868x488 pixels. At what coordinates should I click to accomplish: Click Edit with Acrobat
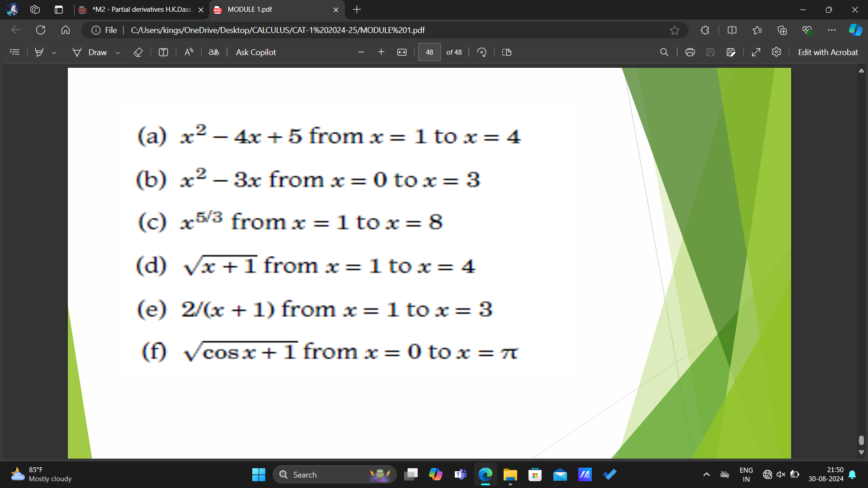(828, 52)
